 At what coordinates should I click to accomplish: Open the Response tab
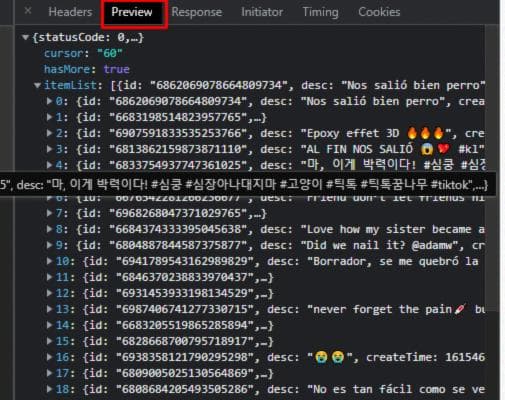tap(197, 12)
